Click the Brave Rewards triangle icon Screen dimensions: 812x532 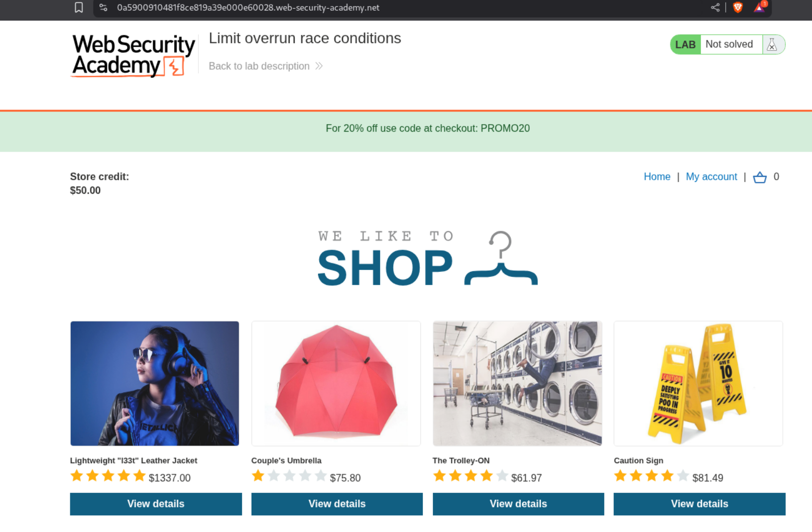760,7
